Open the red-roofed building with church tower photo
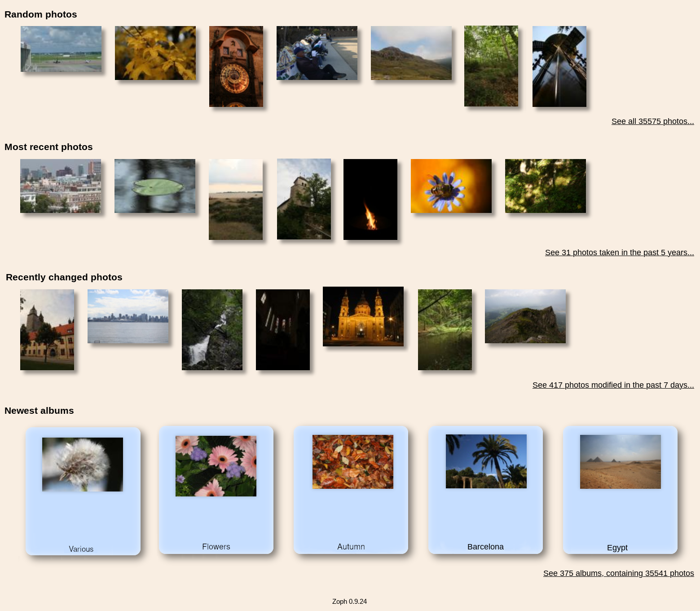Image resolution: width=700 pixels, height=611 pixels. (x=47, y=330)
